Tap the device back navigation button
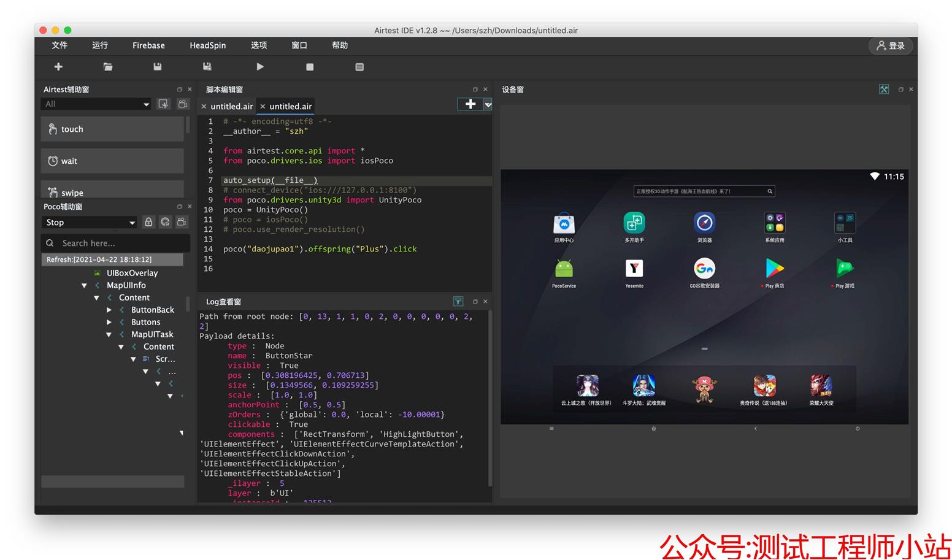Screen dimensions: 952x560 pyautogui.click(x=756, y=429)
